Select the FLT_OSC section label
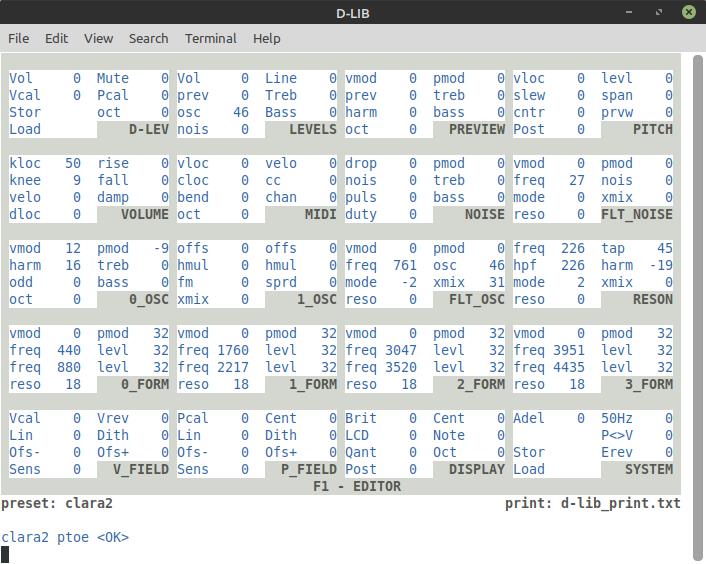This screenshot has width=706, height=564. [477, 300]
